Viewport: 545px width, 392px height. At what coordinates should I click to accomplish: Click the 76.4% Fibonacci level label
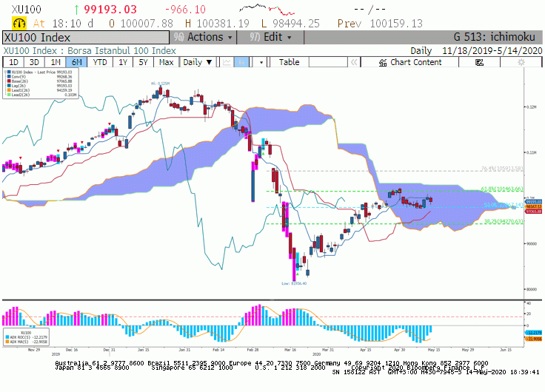point(502,169)
